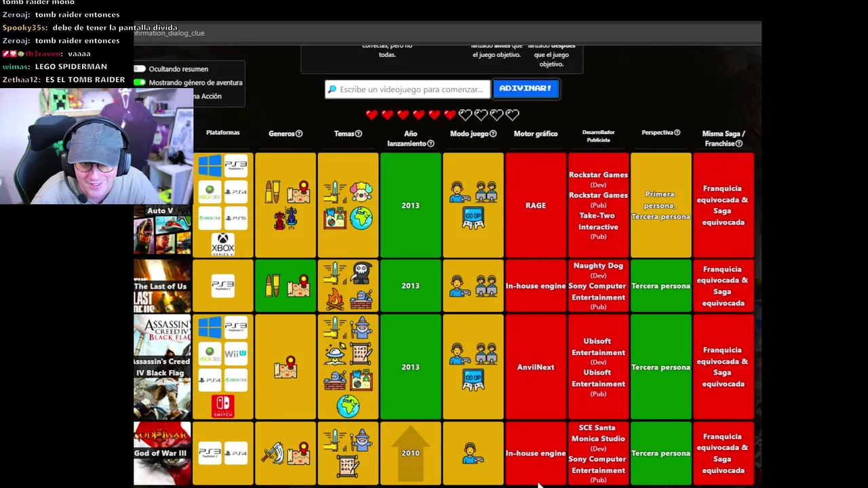Image resolution: width=868 pixels, height=488 pixels.
Task: Click the Motor gráfico column header
Action: (x=536, y=134)
